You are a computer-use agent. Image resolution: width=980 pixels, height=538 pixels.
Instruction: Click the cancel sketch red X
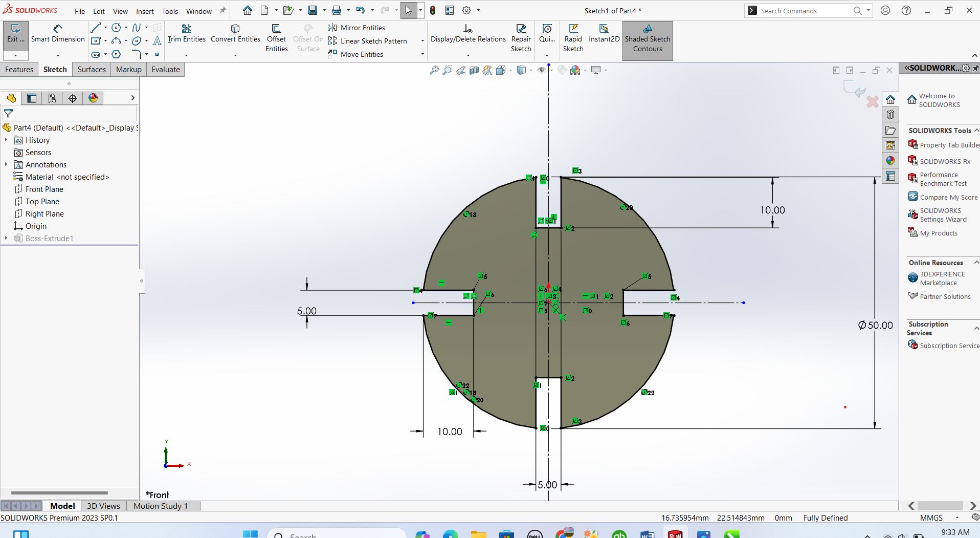pyautogui.click(x=873, y=102)
